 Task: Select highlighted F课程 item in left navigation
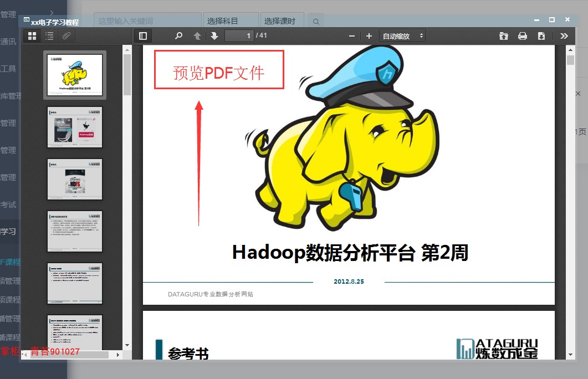(11, 262)
